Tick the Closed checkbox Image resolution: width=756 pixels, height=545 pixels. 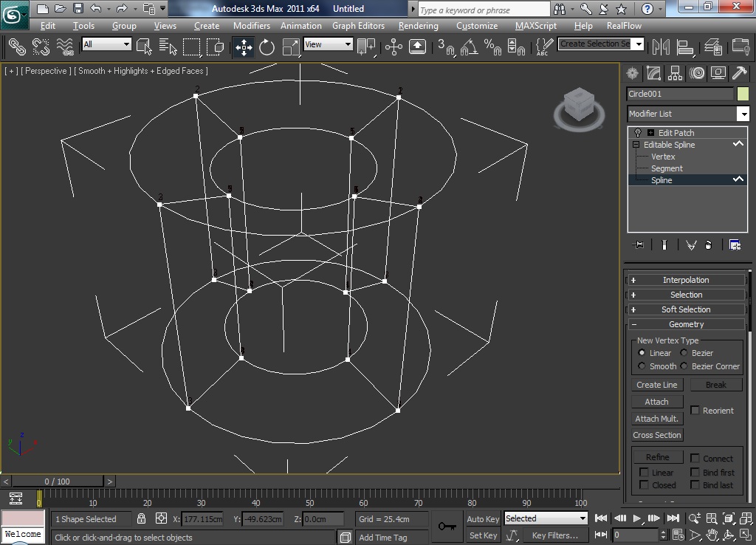tap(644, 484)
